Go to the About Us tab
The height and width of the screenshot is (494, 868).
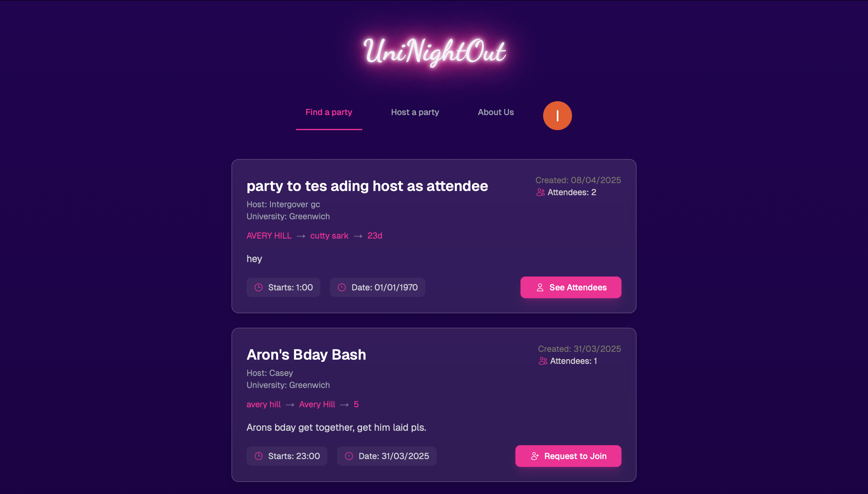point(495,112)
